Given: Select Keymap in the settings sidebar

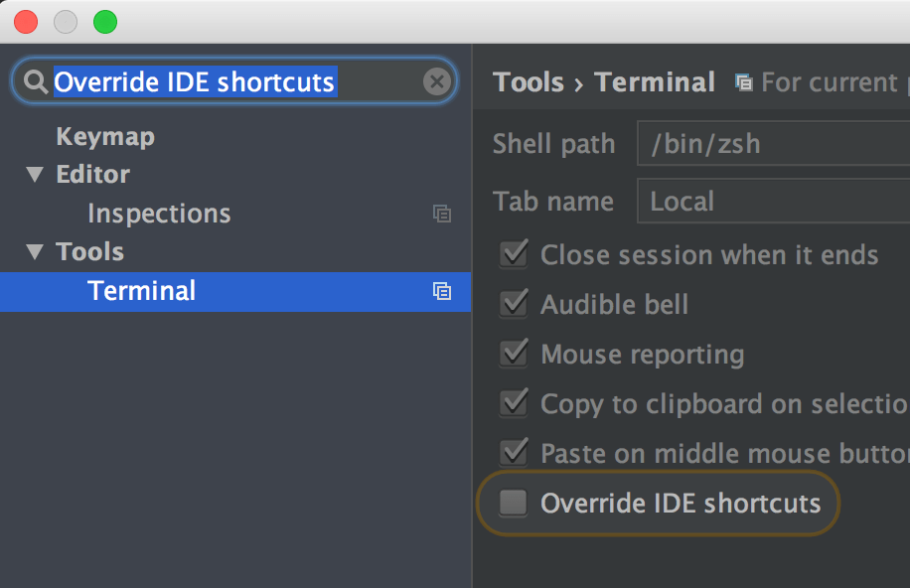Looking at the screenshot, I should [x=104, y=136].
